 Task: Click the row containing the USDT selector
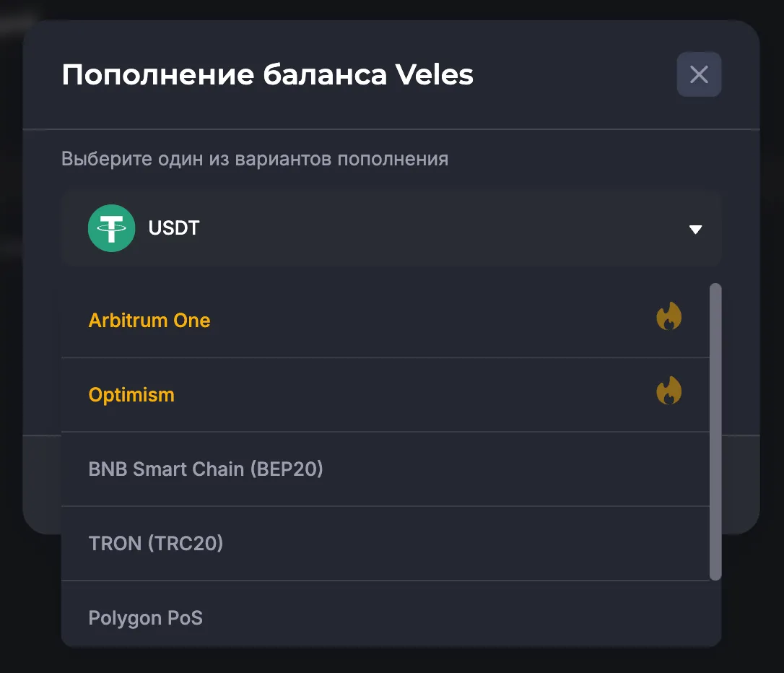391,228
